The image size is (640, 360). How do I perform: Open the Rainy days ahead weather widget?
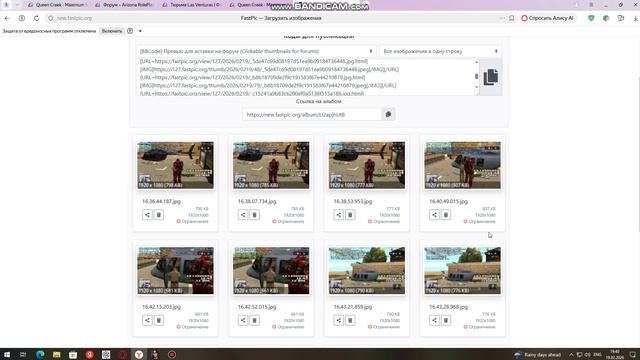coord(537,355)
